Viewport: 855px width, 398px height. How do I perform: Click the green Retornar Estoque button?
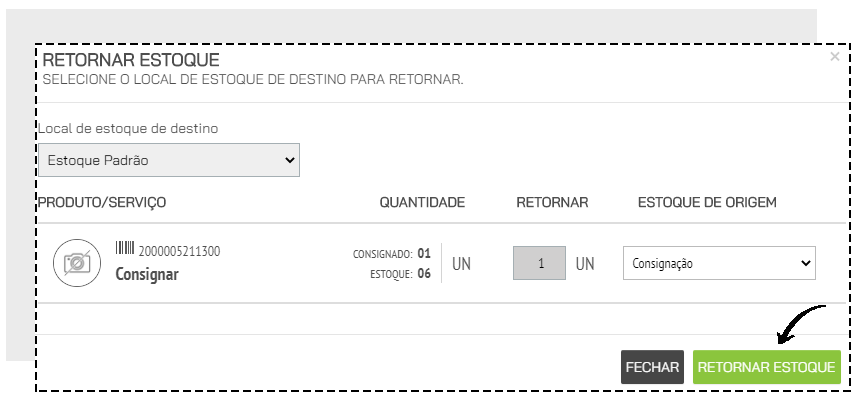click(x=767, y=367)
